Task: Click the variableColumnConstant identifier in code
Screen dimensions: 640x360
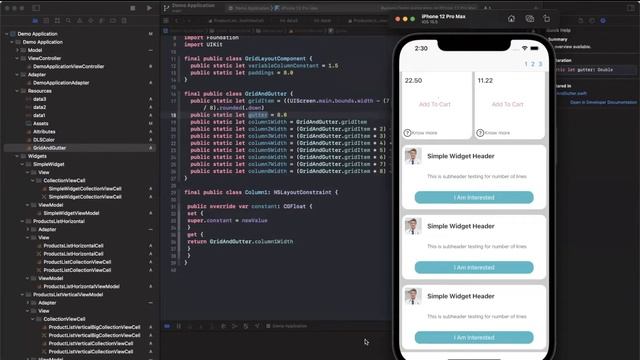Action: [283, 66]
